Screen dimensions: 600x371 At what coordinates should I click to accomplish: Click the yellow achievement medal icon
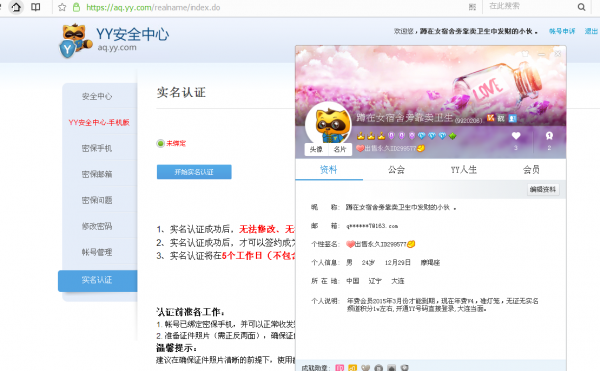(352, 368)
